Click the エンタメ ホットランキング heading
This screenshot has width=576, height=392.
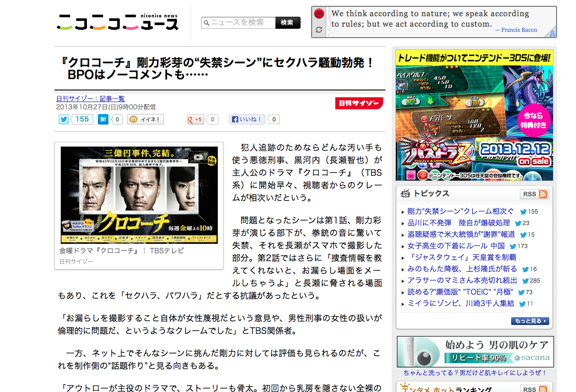pyautogui.click(x=446, y=389)
